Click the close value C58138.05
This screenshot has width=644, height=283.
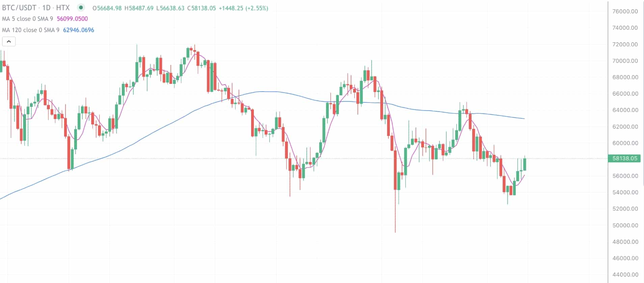(202, 8)
